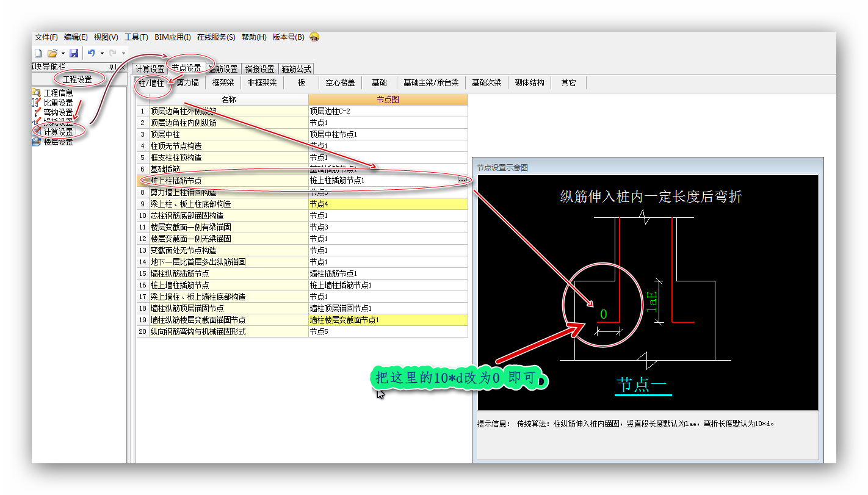Click the 楼层设置 icon in navigation tree
Screen dimensions: 868x495
point(37,142)
